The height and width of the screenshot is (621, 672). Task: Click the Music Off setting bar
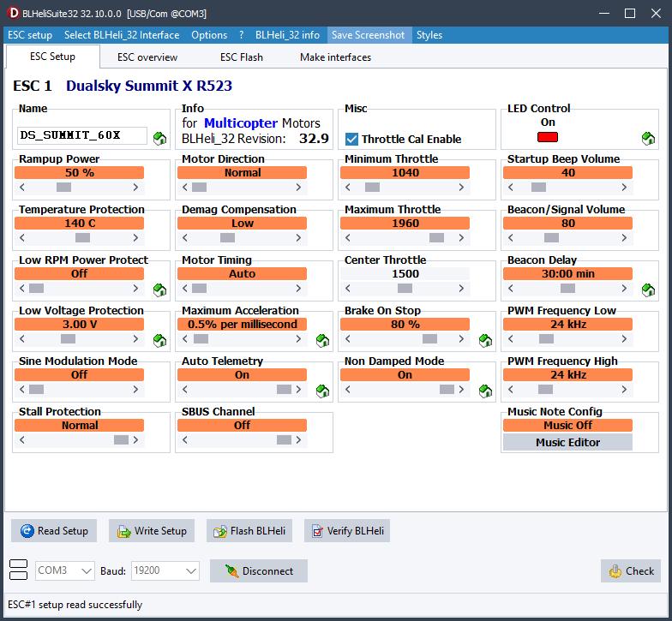point(567,425)
